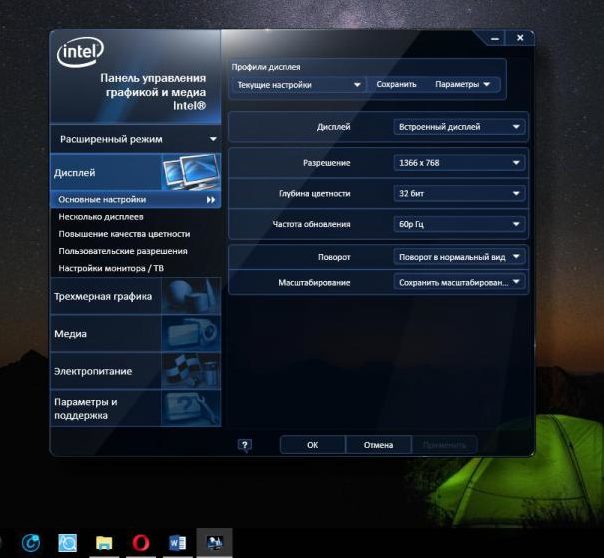604x558 pixels.
Task: Open the Медиа section
Action: pos(136,333)
